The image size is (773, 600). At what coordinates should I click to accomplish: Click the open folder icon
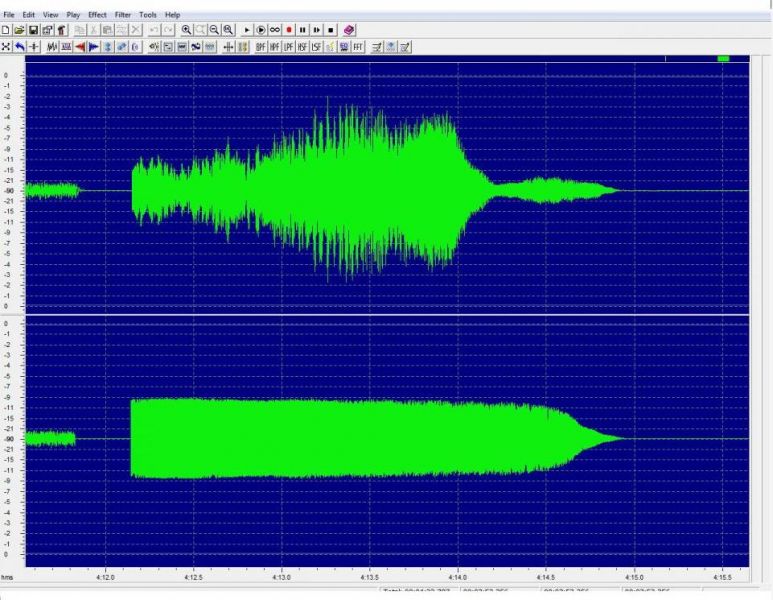(19, 30)
